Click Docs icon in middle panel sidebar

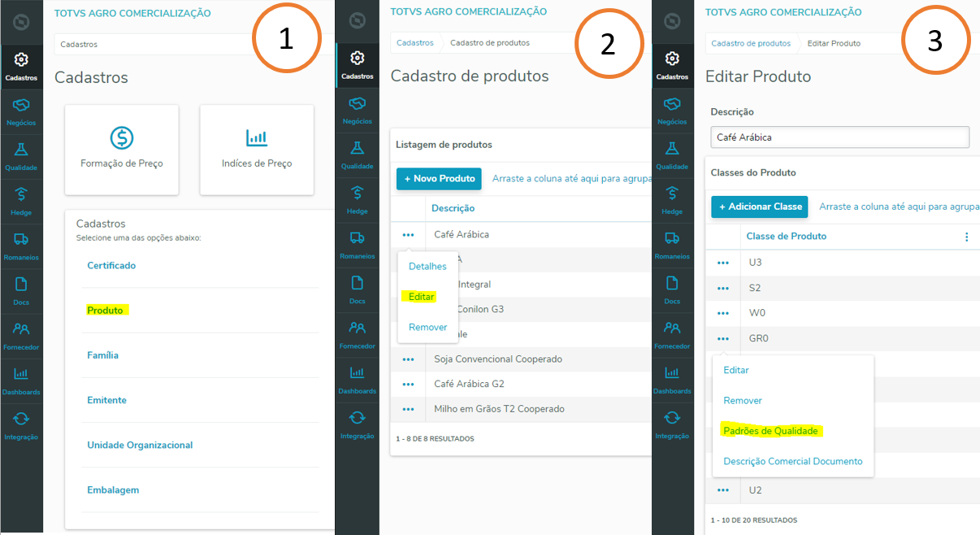coord(357,283)
